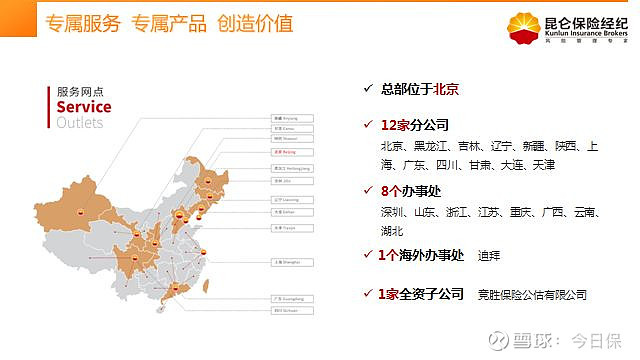This screenshot has width=640, height=360.
Task: Click the orange square at top-left corner
Action: pyautogui.click(x=18, y=18)
